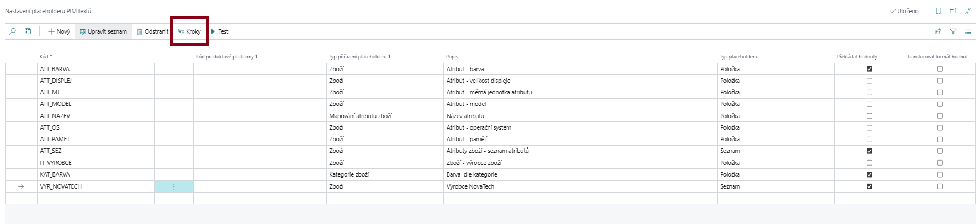Screen dimensions: 980x224
Task: Click the search magnifier icon
Action: [x=13, y=31]
